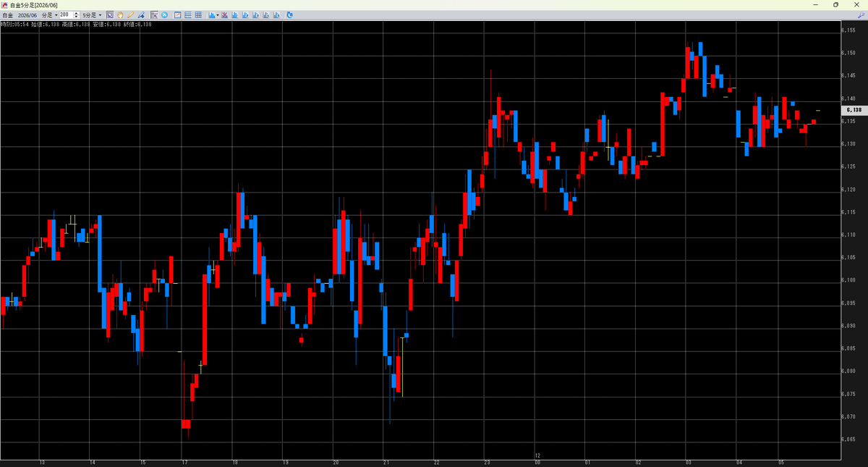This screenshot has width=868, height=467.
Task: Click the 2026/06 contract month selector
Action: [27, 14]
